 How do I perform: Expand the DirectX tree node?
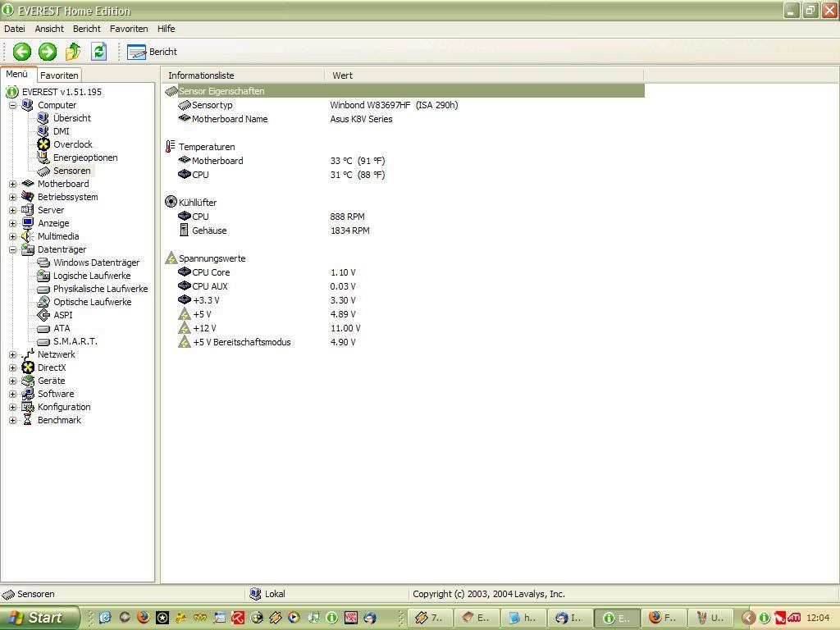tap(12, 367)
